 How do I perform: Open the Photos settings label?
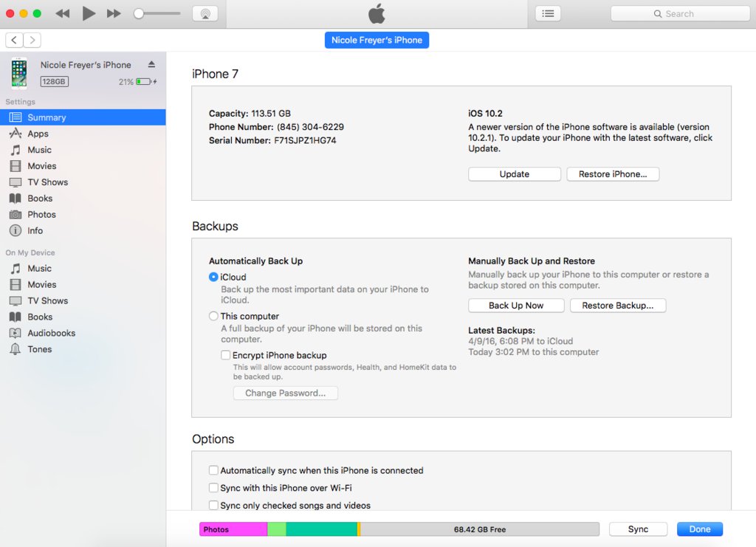[41, 215]
